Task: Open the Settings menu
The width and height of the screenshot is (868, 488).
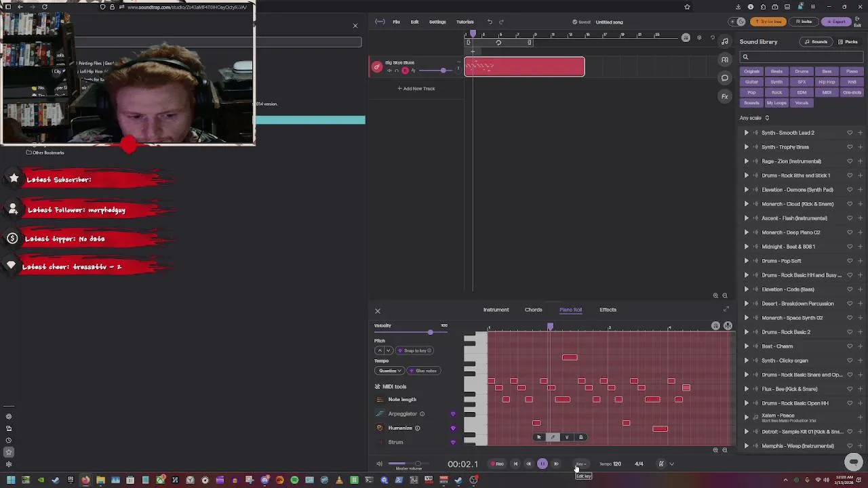Action: 437,22
